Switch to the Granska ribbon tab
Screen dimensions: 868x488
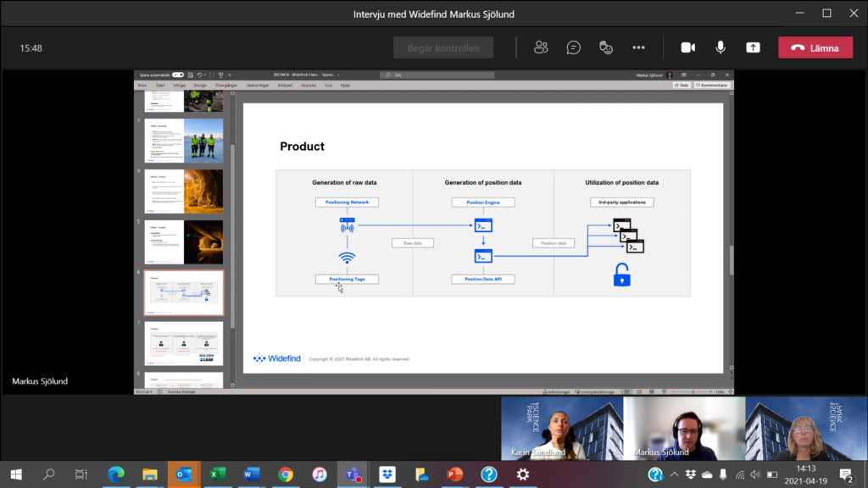(x=309, y=86)
